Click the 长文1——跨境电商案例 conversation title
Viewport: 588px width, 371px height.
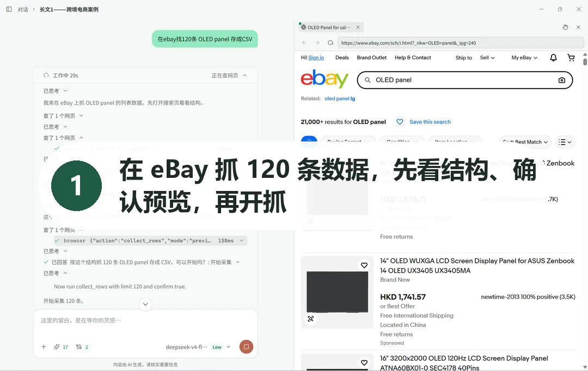[x=69, y=9]
